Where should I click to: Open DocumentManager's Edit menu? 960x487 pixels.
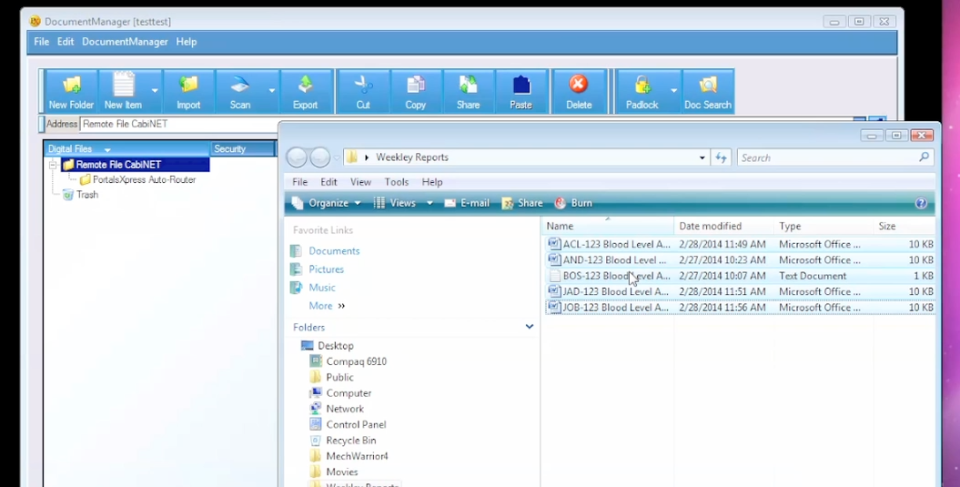click(66, 42)
